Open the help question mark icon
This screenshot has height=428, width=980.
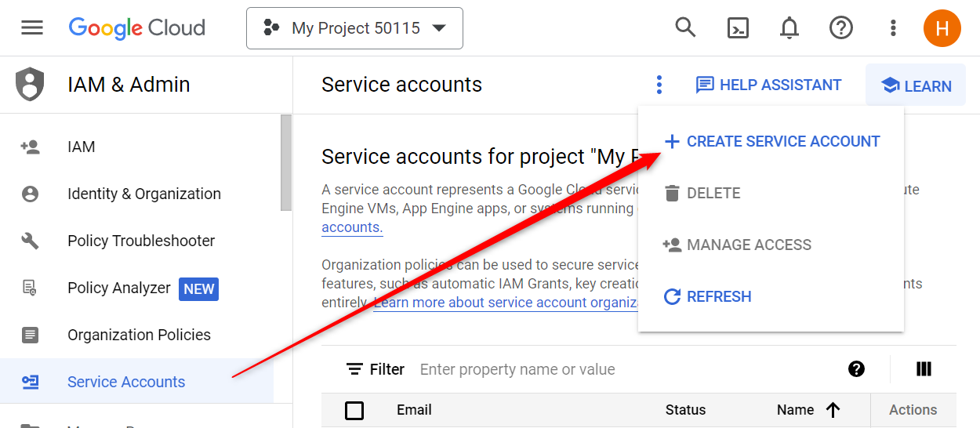(x=841, y=28)
